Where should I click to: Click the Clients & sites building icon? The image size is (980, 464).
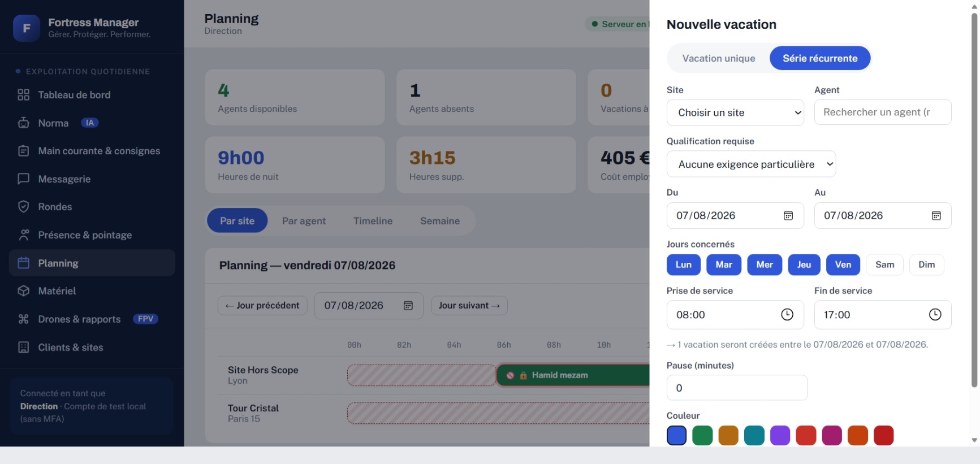pyautogui.click(x=23, y=348)
